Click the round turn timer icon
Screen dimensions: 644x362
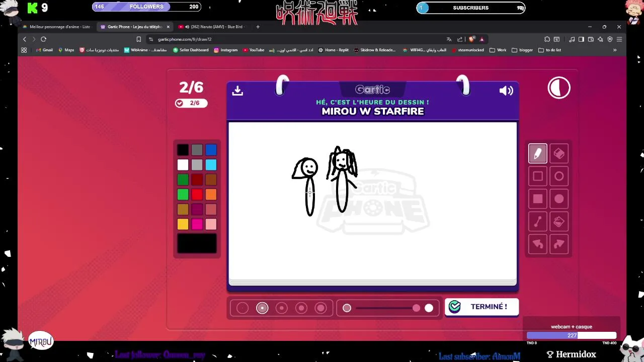[x=559, y=88]
